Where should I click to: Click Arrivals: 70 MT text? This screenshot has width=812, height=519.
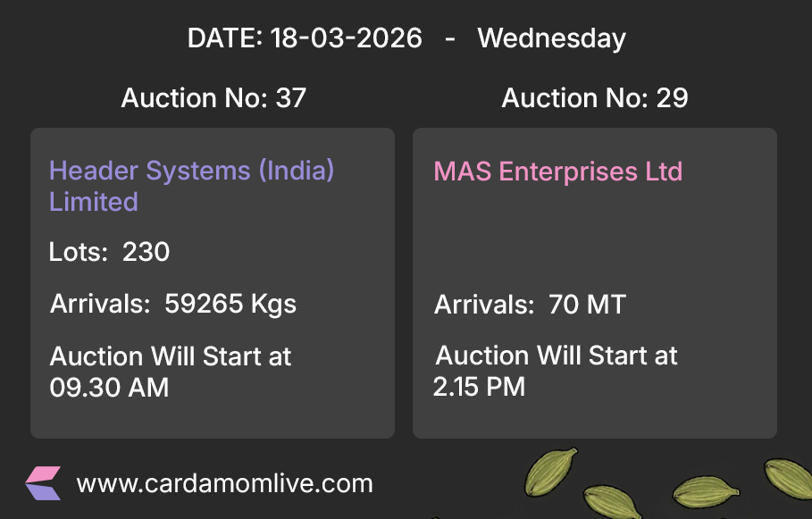530,305
